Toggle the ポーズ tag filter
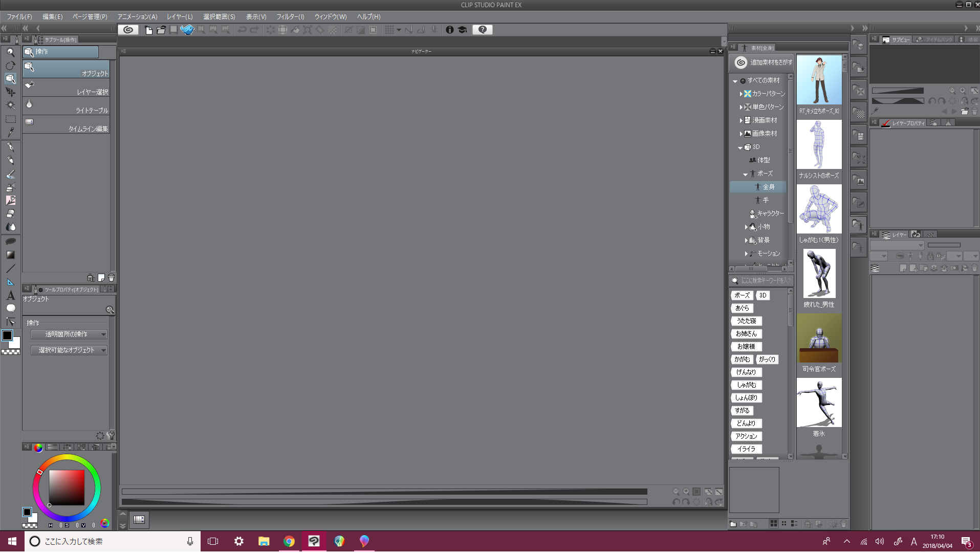The image size is (980, 553). tap(742, 295)
